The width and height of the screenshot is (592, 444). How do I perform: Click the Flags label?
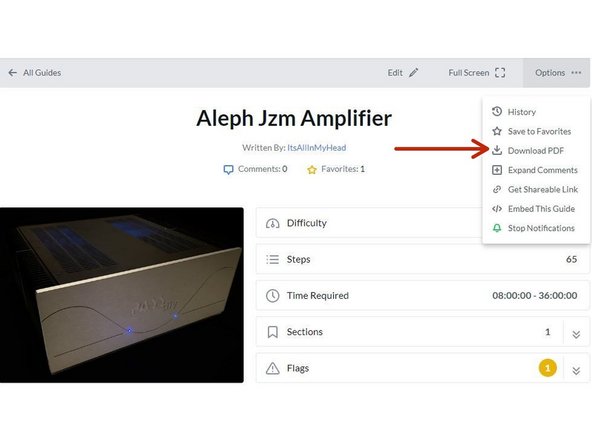[x=298, y=368]
